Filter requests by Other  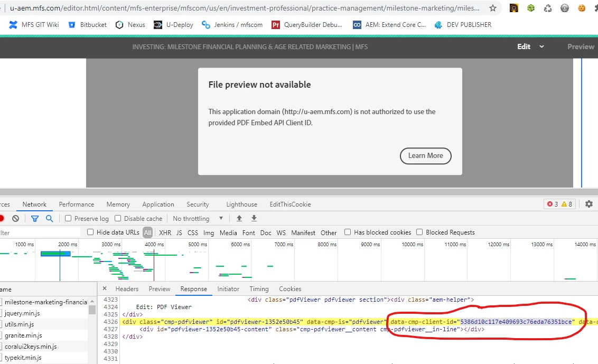click(x=329, y=233)
